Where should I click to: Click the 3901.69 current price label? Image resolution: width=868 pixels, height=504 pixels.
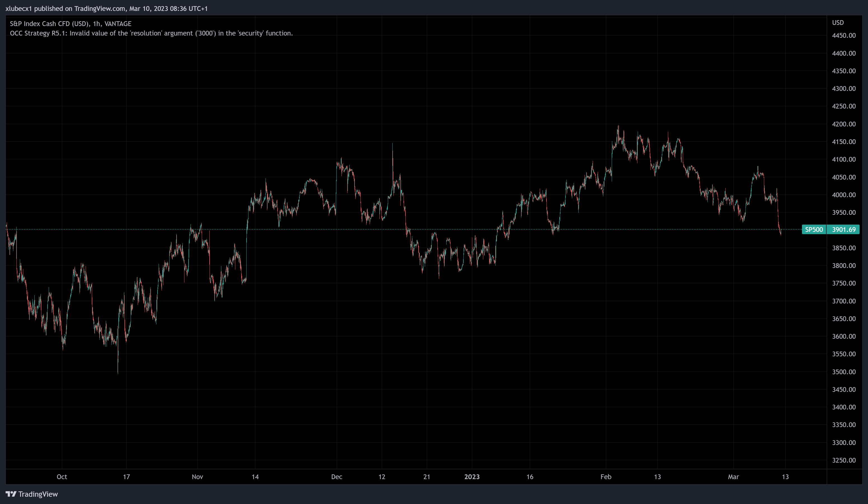pos(843,230)
